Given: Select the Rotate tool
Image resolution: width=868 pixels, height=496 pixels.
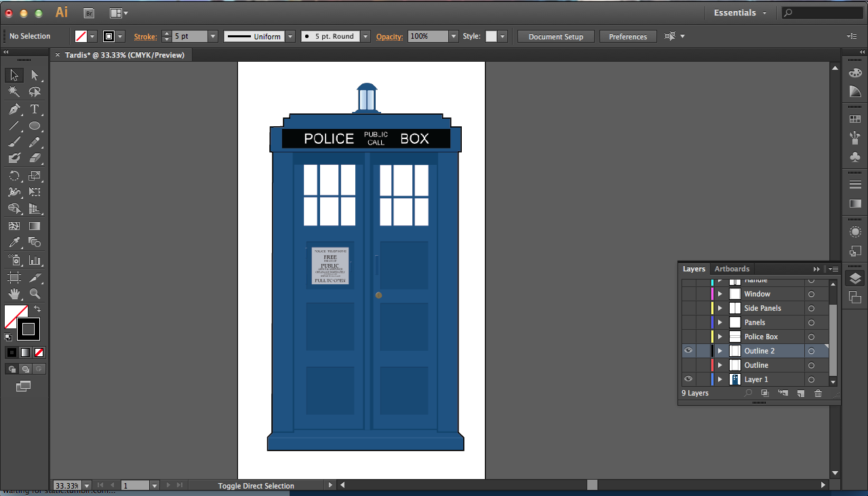Looking at the screenshot, I should point(14,176).
